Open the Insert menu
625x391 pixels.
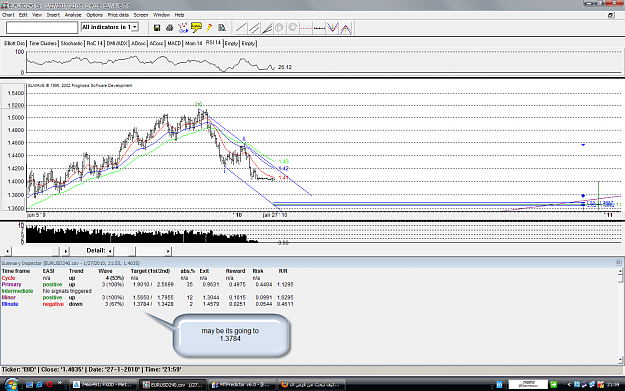click(53, 15)
